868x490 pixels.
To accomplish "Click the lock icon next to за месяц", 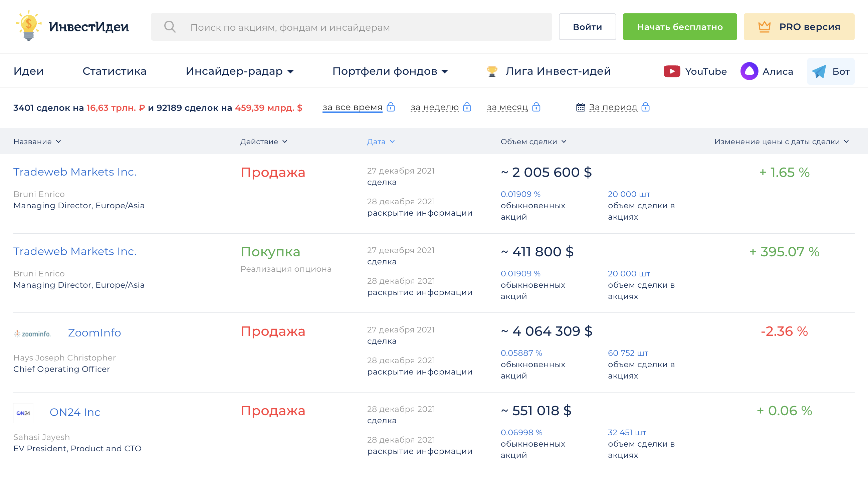I will click(536, 107).
